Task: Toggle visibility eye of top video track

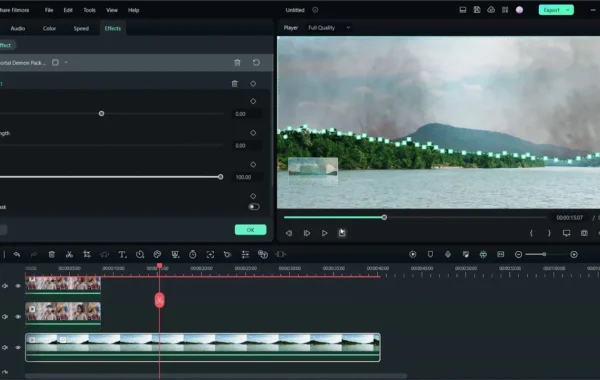Action: pos(18,286)
